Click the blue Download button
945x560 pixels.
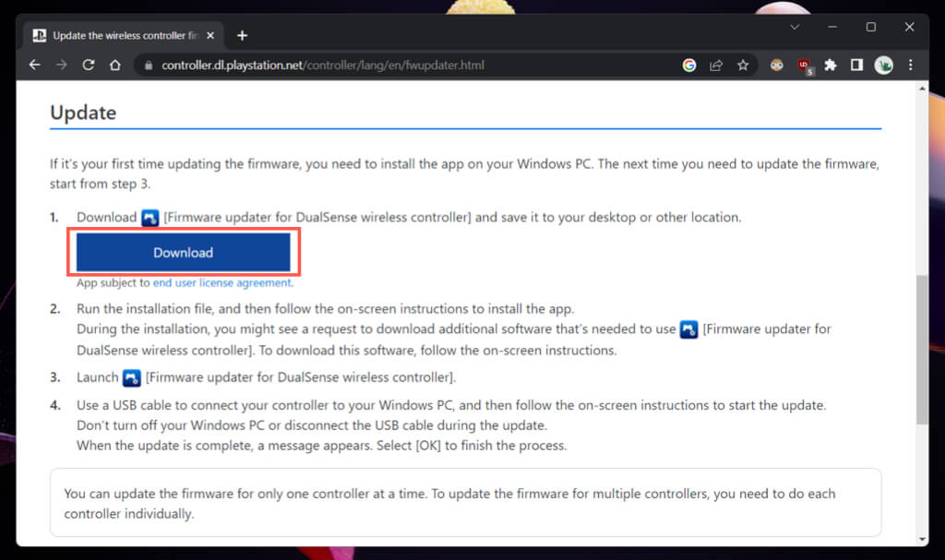183,253
